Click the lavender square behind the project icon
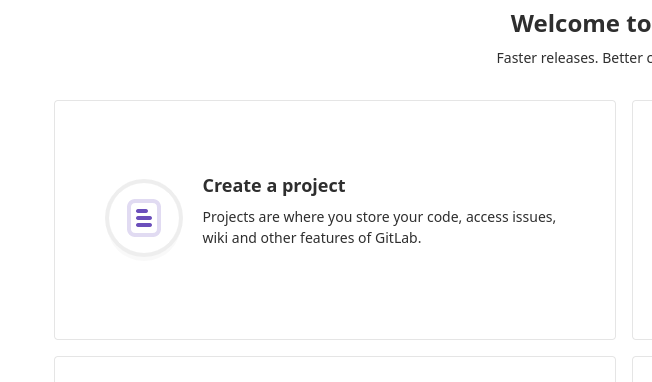 click(x=144, y=218)
